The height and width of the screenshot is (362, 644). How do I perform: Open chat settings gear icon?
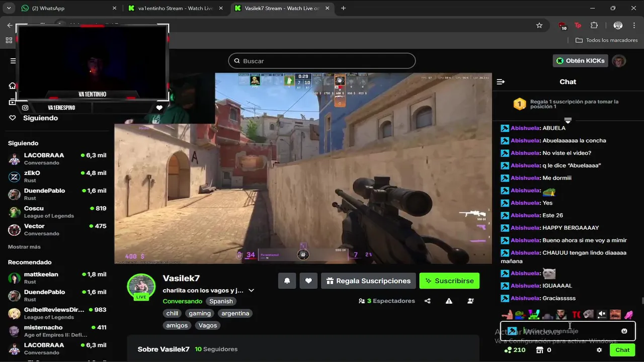pos(599,350)
